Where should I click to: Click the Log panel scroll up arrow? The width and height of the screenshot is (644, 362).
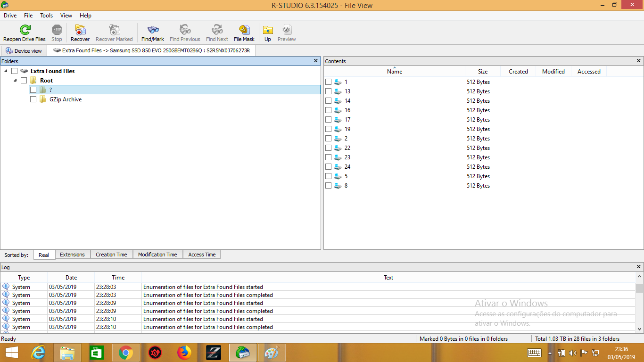tap(639, 277)
